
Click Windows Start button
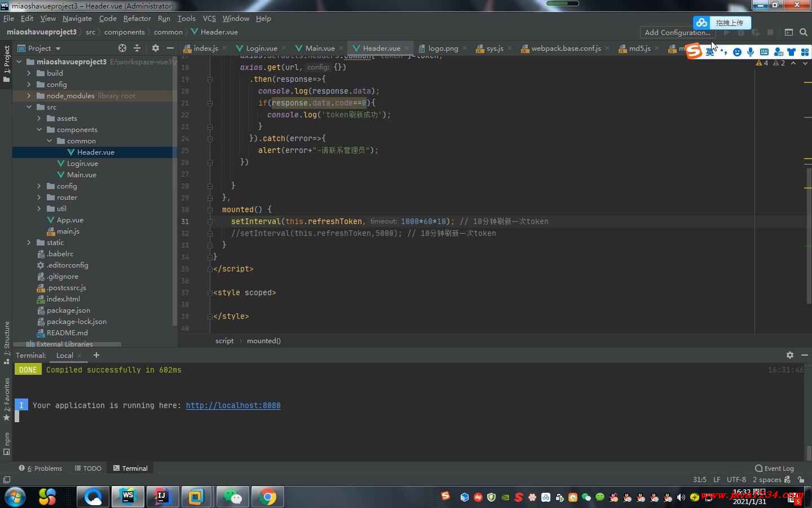tap(15, 497)
